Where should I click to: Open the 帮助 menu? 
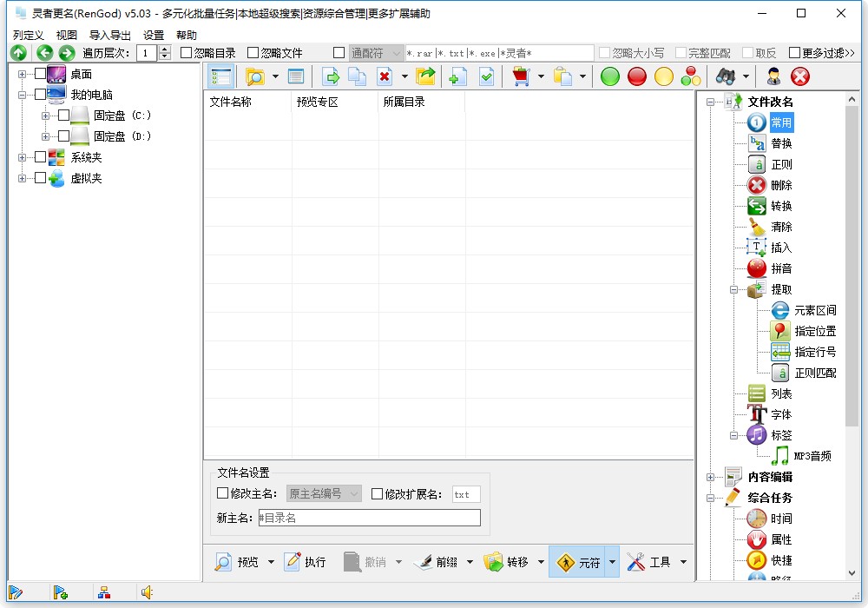(x=187, y=35)
